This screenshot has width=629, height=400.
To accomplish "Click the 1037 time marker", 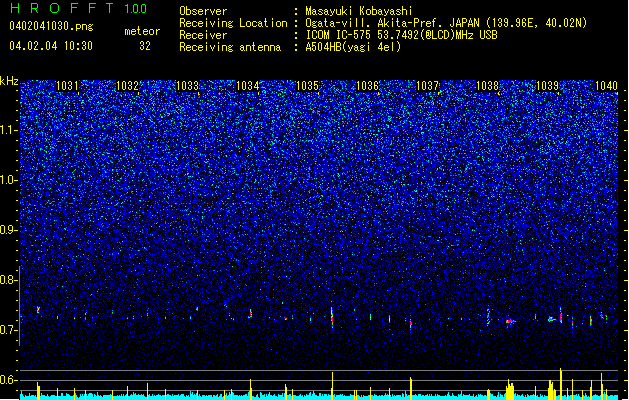I will coord(428,85).
